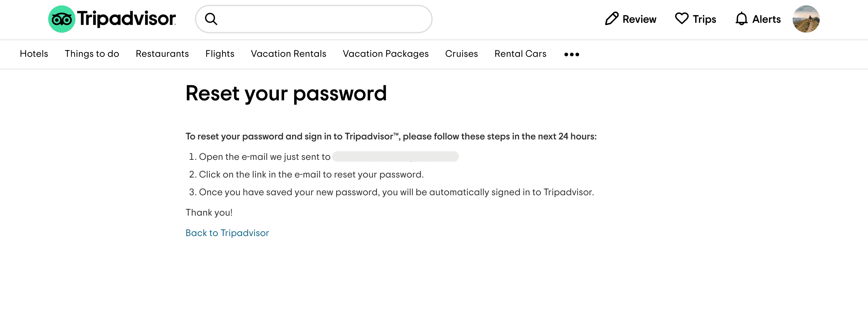Click the Trips heart icon
868x317 pixels.
(x=682, y=18)
